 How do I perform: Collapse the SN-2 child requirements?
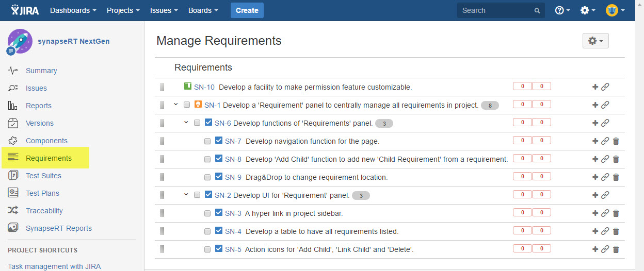pos(186,195)
